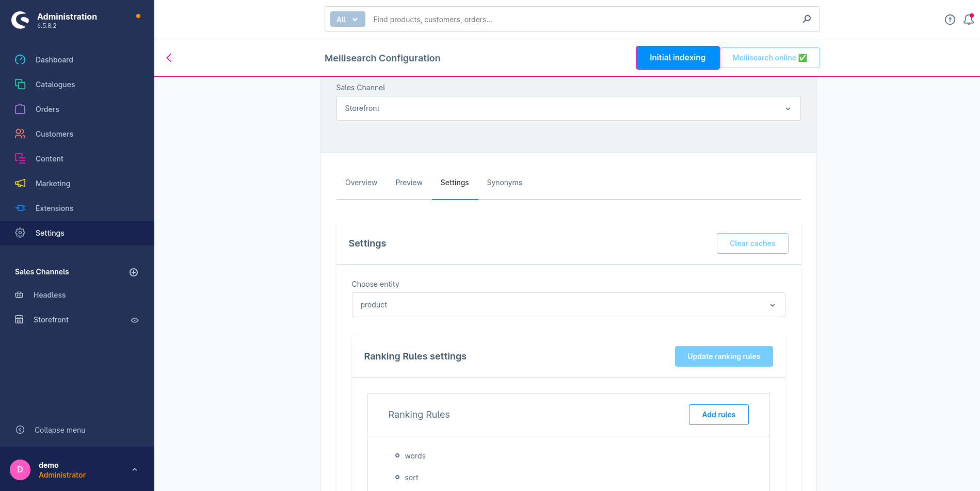
Task: Click the Meilisearch Configuration title
Action: (382, 58)
